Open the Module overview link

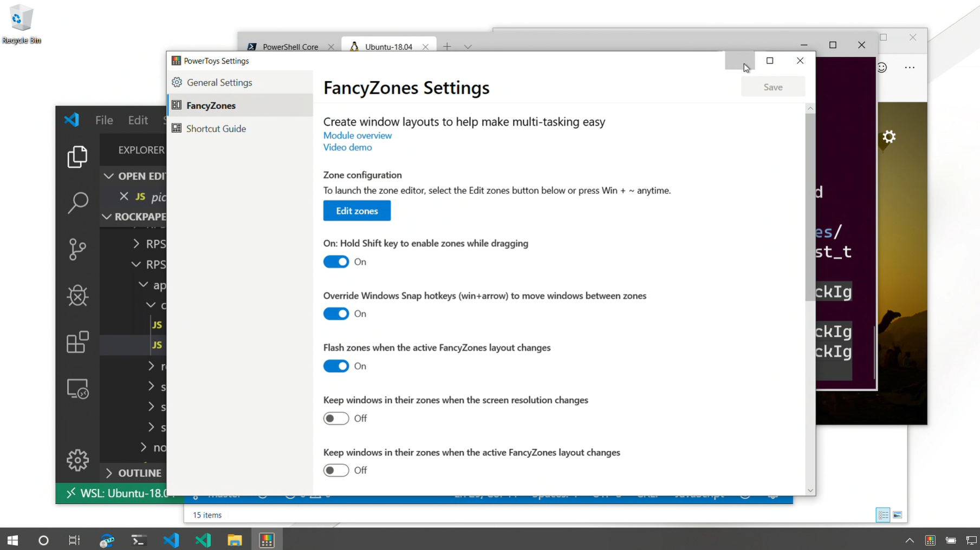[x=358, y=135]
